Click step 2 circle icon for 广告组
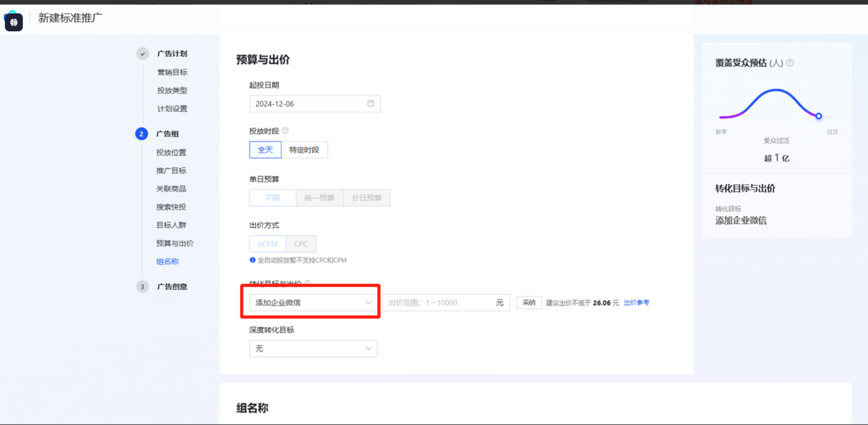The width and height of the screenshot is (868, 425). (x=142, y=134)
